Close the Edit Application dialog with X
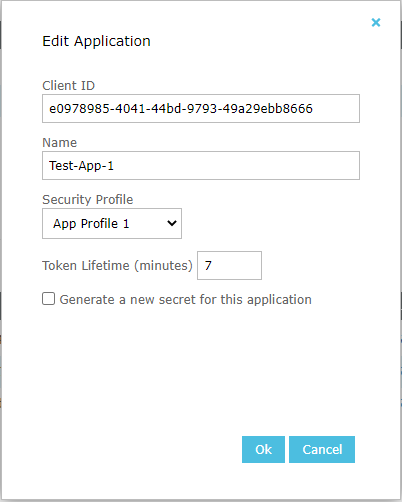 pos(376,22)
